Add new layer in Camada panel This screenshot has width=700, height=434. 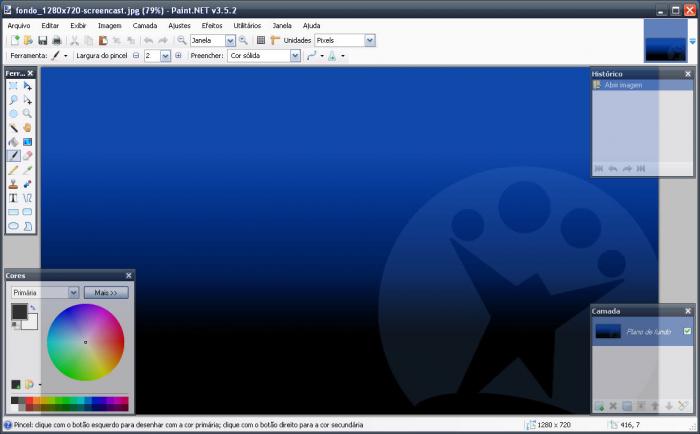[599, 406]
